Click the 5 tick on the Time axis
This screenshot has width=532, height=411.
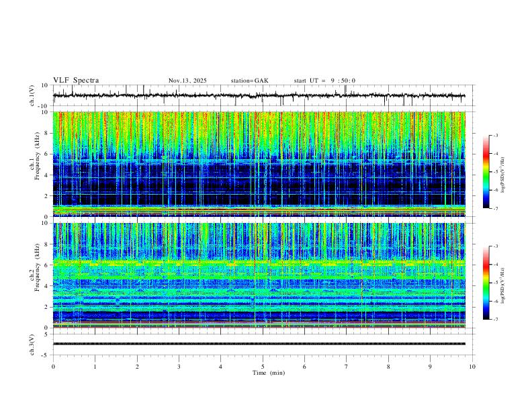(x=263, y=367)
